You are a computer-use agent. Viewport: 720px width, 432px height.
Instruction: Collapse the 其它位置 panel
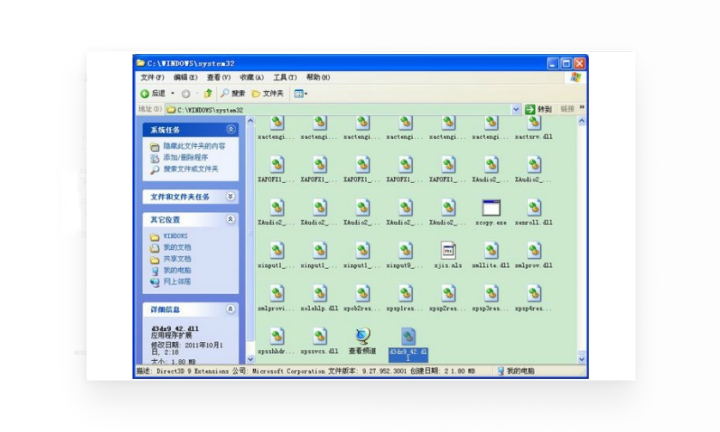tap(231, 219)
